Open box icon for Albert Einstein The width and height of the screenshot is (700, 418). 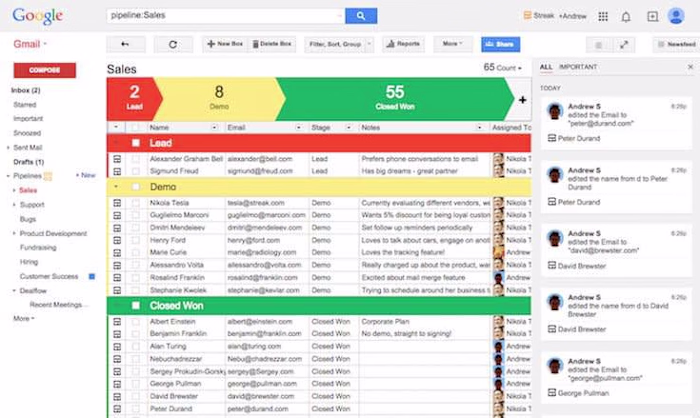(117, 322)
